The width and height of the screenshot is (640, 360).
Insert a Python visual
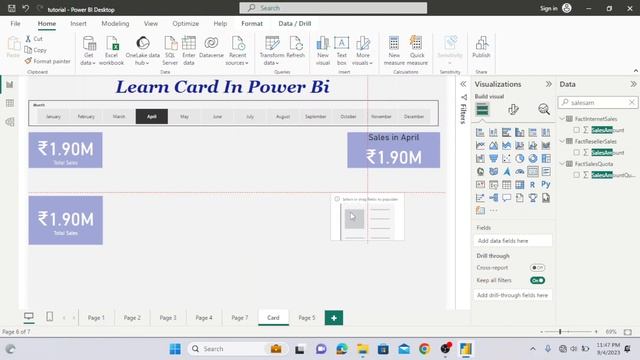pyautogui.click(x=546, y=184)
